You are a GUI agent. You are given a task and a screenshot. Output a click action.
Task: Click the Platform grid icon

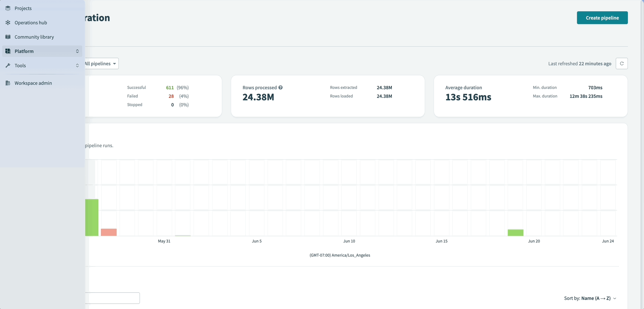8,51
